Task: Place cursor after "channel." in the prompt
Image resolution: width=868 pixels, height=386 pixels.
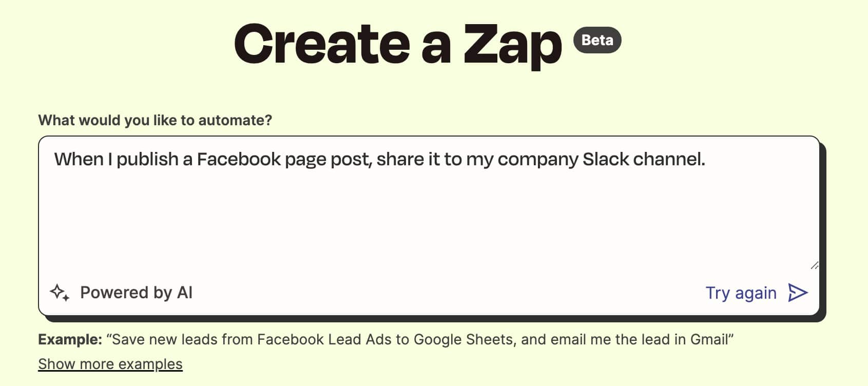Action: pos(706,160)
